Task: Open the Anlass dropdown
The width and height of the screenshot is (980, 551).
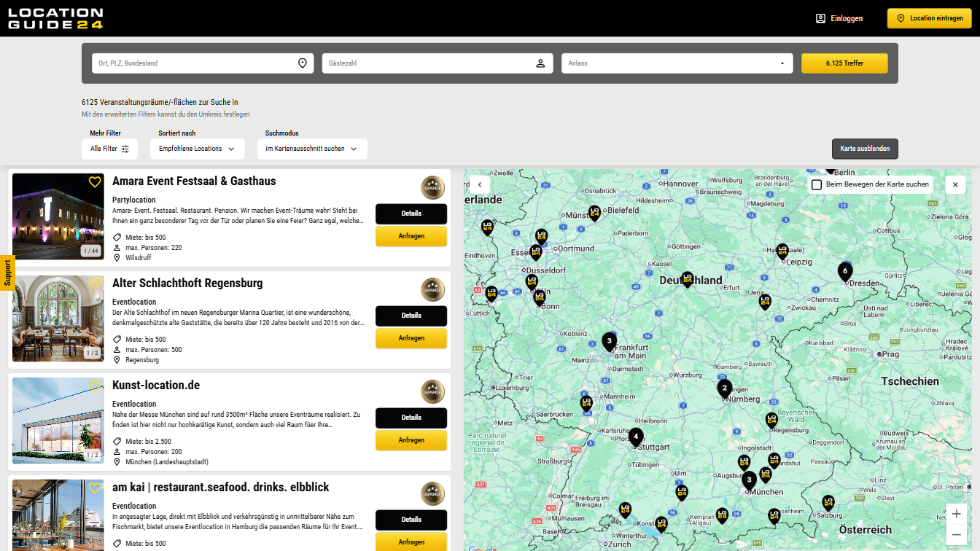Action: point(677,63)
